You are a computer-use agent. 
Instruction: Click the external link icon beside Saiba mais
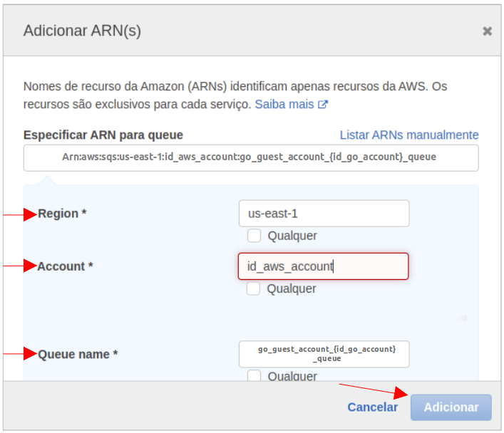click(x=323, y=105)
